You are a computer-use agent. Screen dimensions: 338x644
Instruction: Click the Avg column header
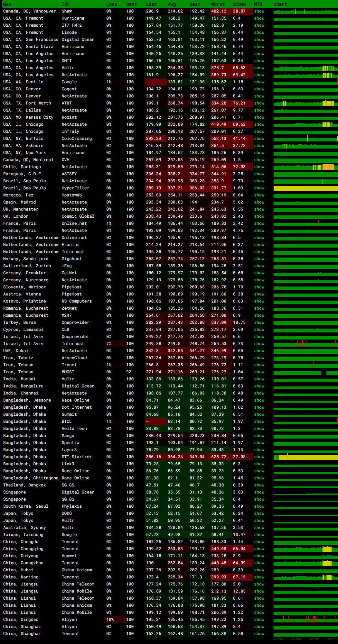pyautogui.click(x=172, y=4)
